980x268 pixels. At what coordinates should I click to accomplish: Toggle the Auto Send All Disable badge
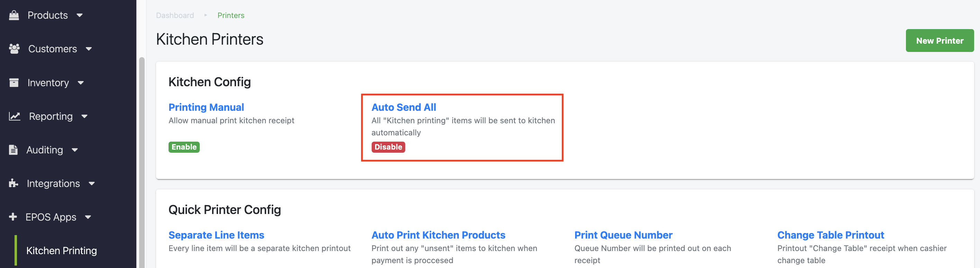coord(388,147)
